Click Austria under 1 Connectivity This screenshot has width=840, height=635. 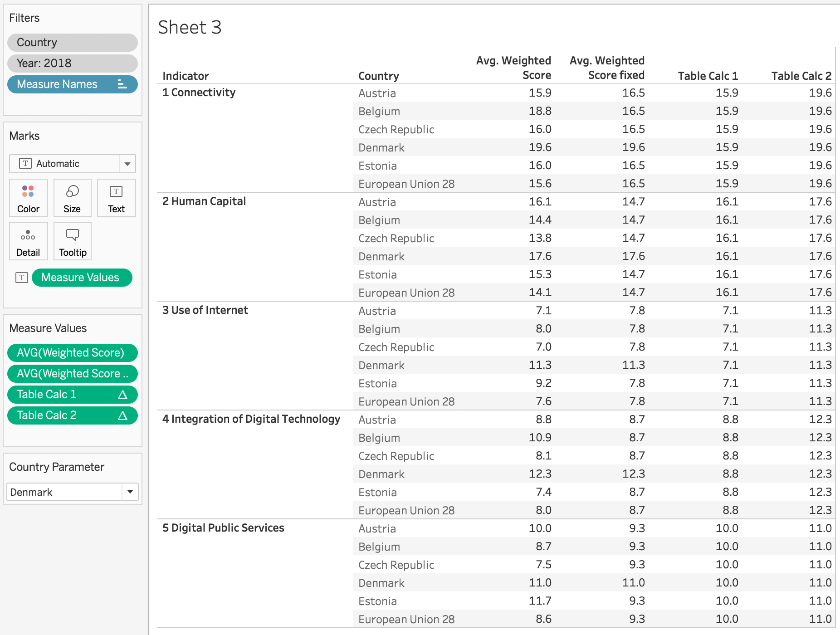(377, 93)
